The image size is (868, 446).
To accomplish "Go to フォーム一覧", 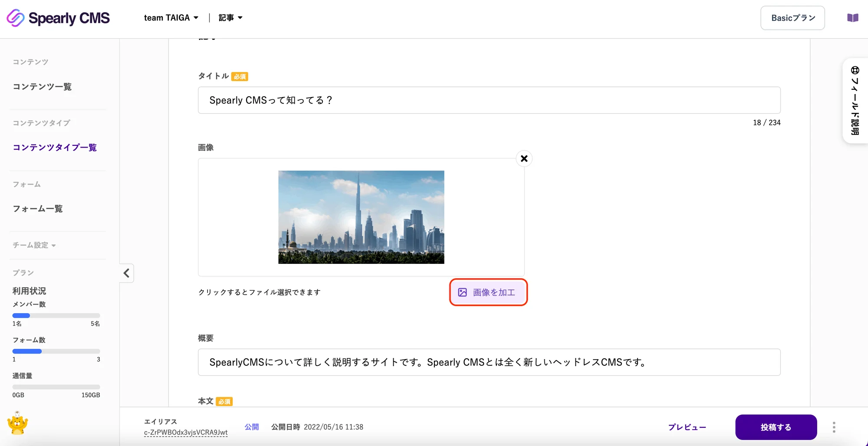I will (x=38, y=209).
